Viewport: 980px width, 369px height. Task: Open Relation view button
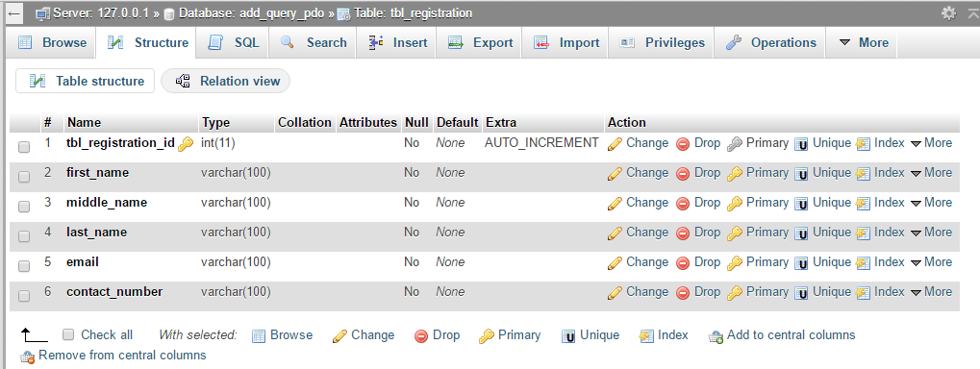226,81
